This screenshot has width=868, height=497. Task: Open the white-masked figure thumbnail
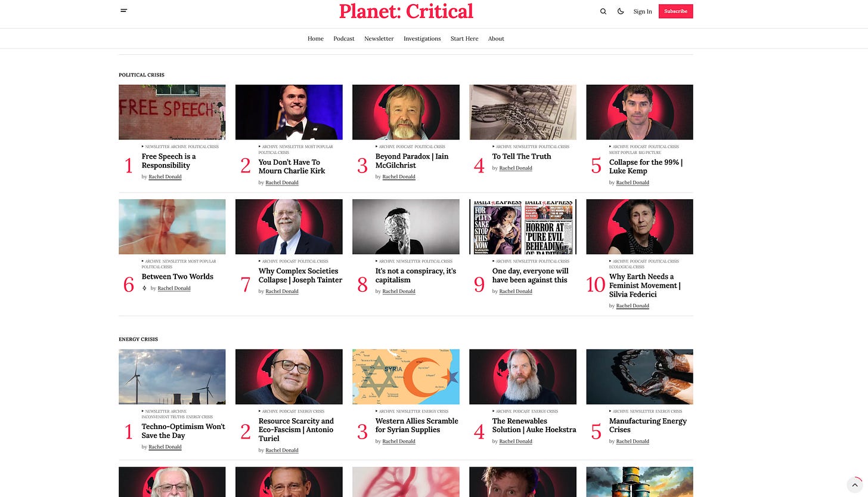click(x=406, y=227)
